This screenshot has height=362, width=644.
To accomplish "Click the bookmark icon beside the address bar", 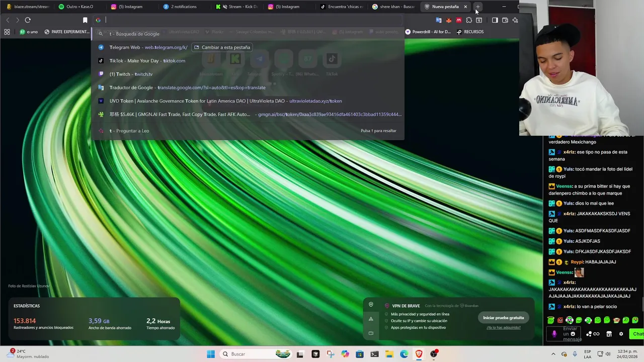I will coord(85,20).
